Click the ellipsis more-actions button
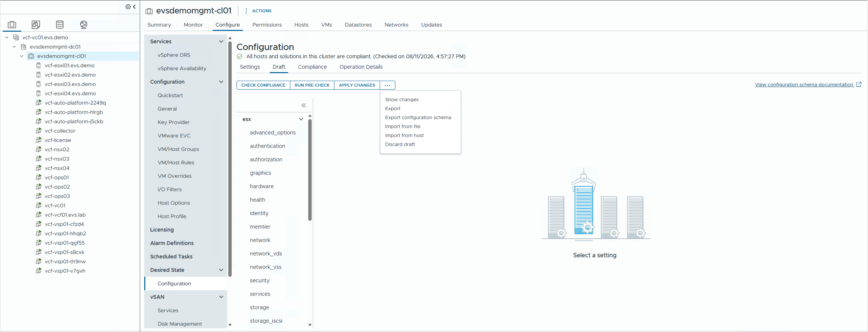The width and height of the screenshot is (868, 332). [x=387, y=85]
